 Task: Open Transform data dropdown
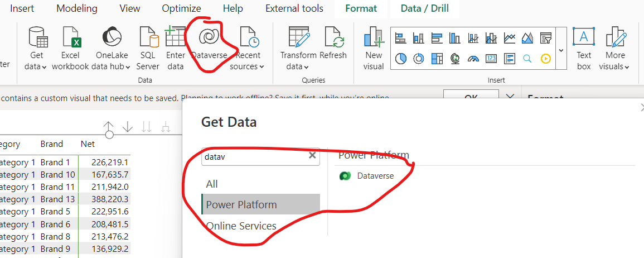pos(298,48)
